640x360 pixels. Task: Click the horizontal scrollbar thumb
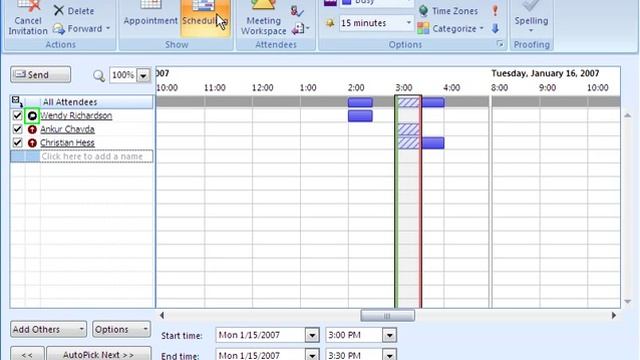click(387, 316)
